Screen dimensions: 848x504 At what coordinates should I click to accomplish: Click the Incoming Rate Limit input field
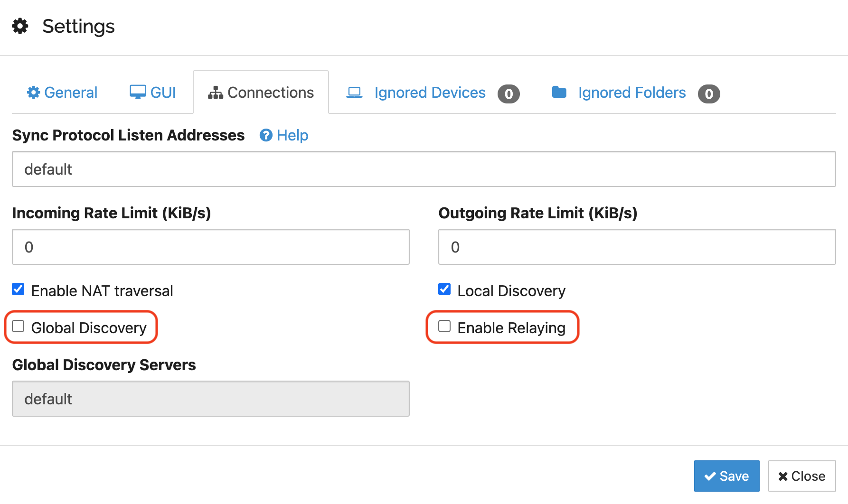click(210, 247)
